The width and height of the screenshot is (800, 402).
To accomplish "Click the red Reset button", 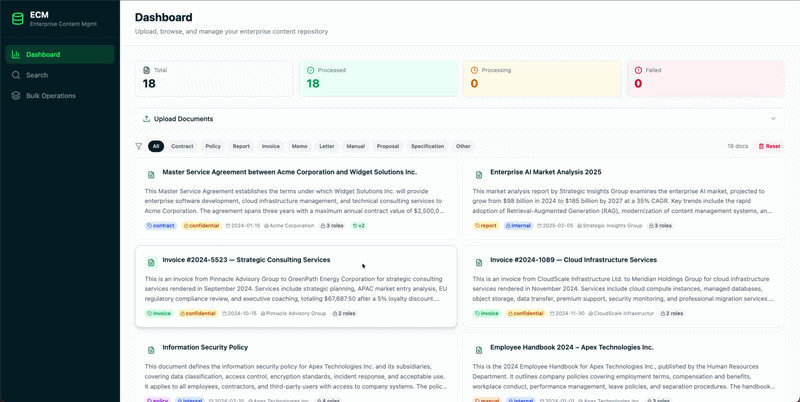I will pos(769,146).
